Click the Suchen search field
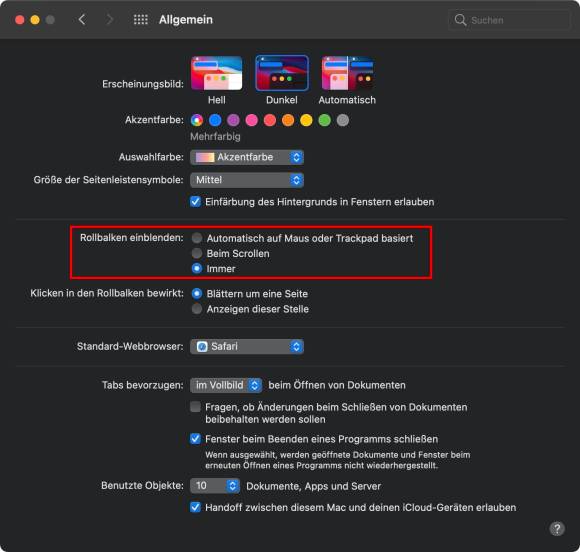 coord(509,20)
